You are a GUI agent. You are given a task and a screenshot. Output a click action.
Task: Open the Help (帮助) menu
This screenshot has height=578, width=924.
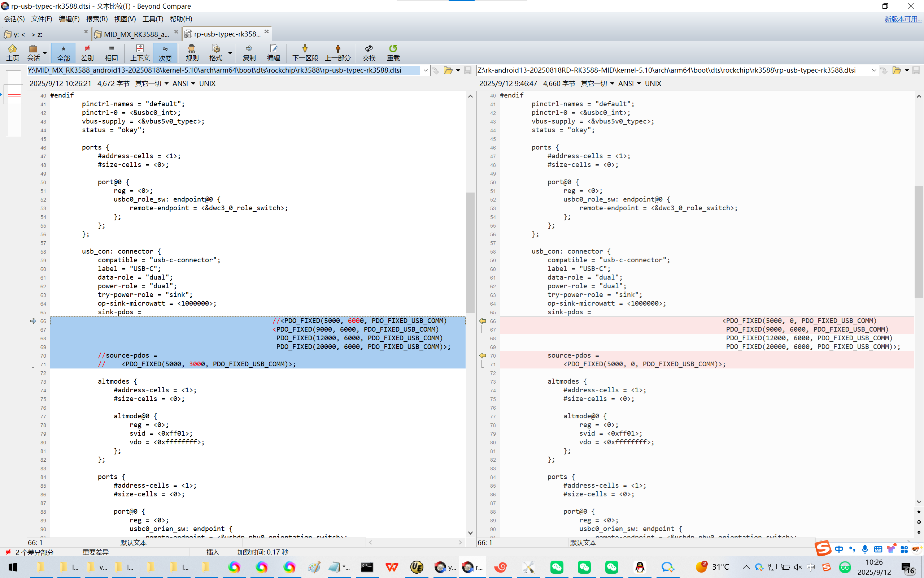181,19
